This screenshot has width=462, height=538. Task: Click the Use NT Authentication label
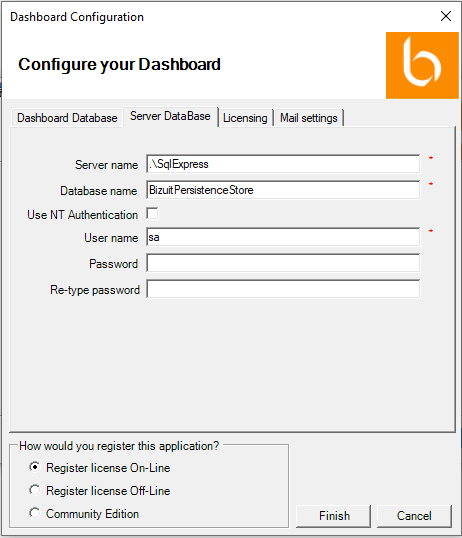[82, 215]
